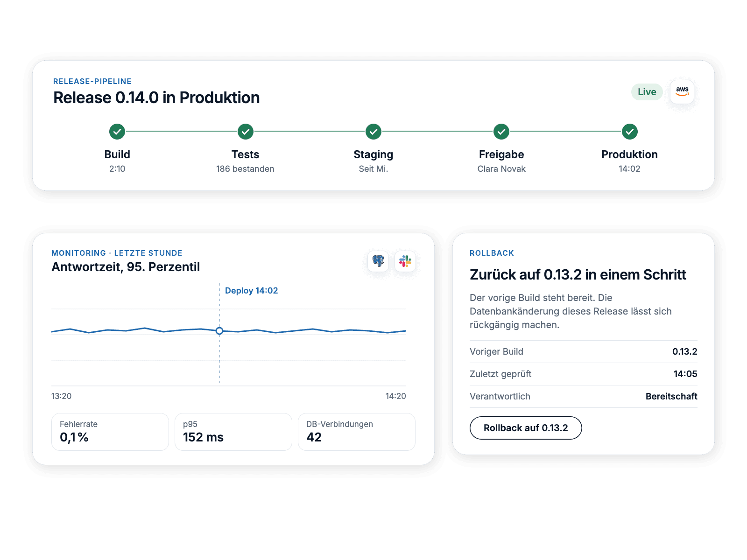Click the rollback description paragraph
The width and height of the screenshot is (747, 560).
pyautogui.click(x=571, y=311)
